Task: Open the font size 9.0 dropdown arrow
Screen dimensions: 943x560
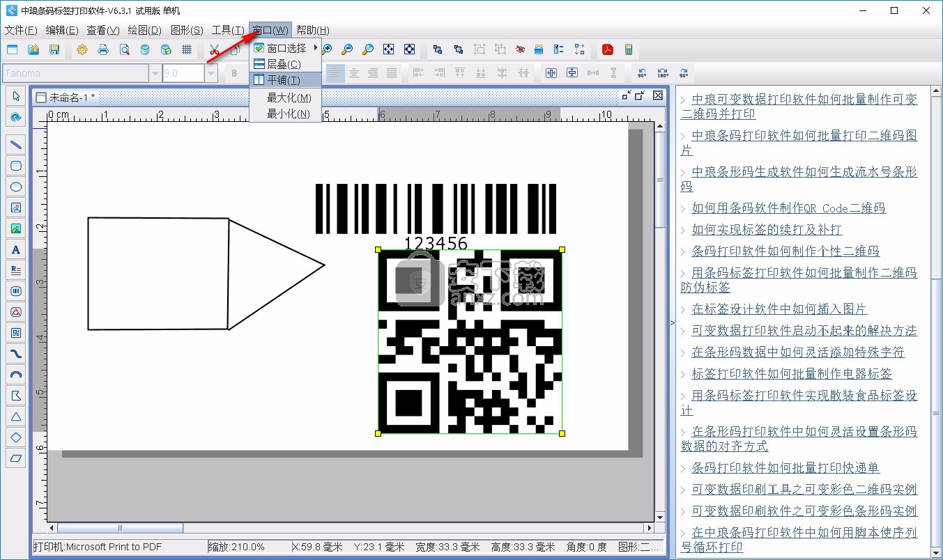Action: 211,73
